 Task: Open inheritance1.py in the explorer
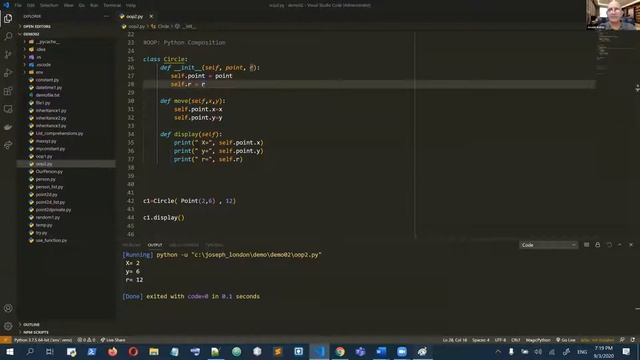(51, 110)
